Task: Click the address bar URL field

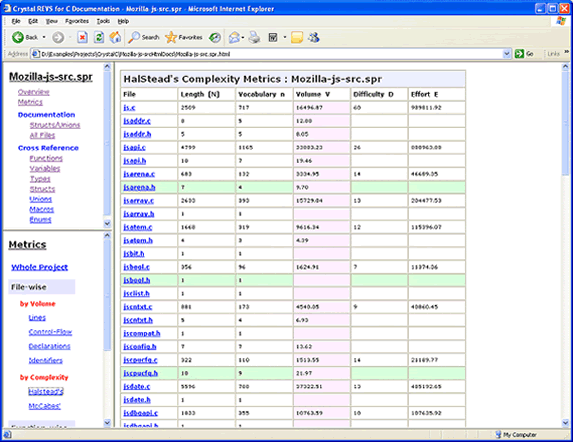Action: point(270,54)
